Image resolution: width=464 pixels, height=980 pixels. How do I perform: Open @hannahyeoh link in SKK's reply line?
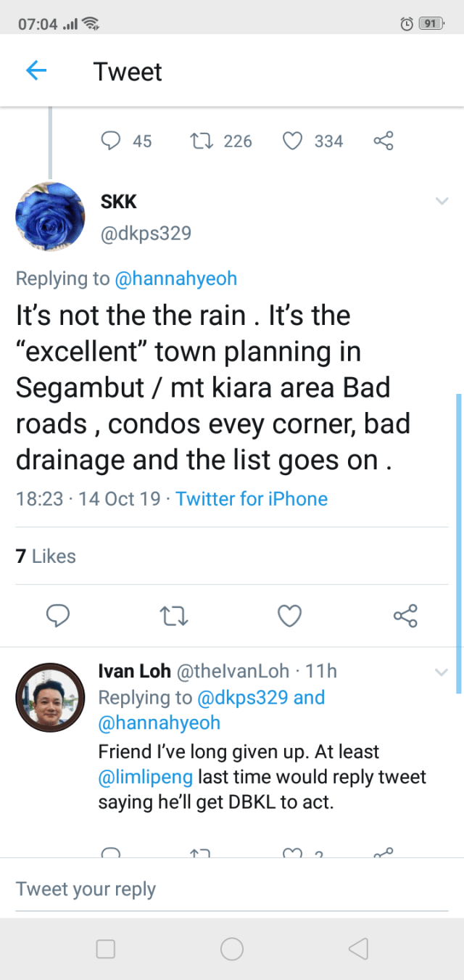[x=175, y=279]
